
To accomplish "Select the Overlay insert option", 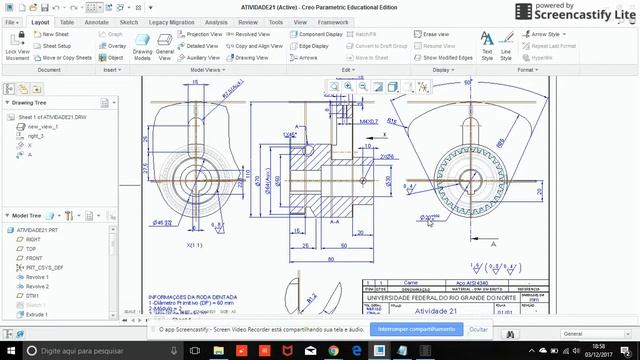I will [112, 46].
